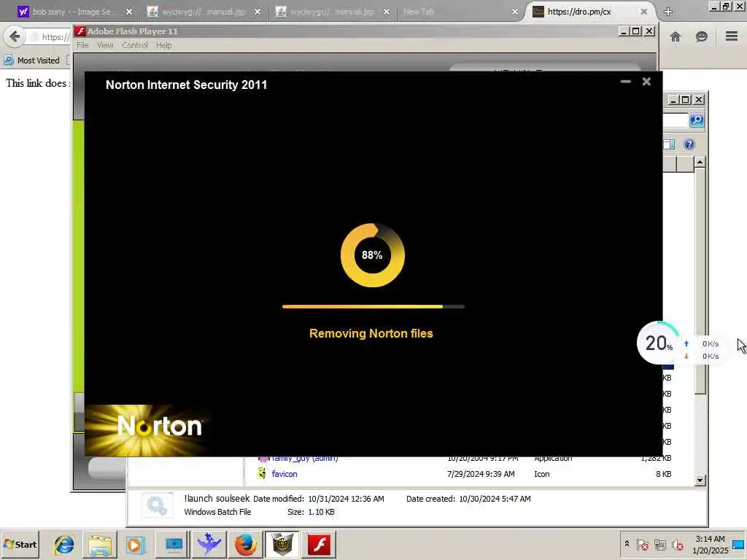
Task: Click the 'Removing Norton files' status text
Action: pos(371,333)
